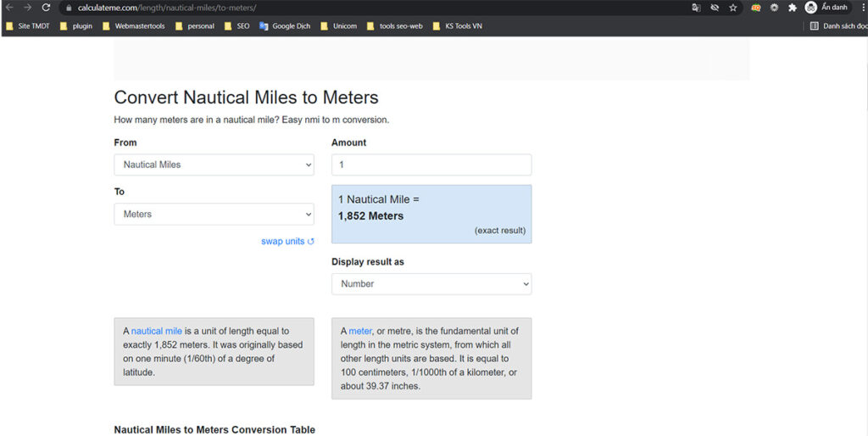Open the Display result as Number dropdown
Image resolution: width=868 pixels, height=436 pixels.
coord(431,283)
